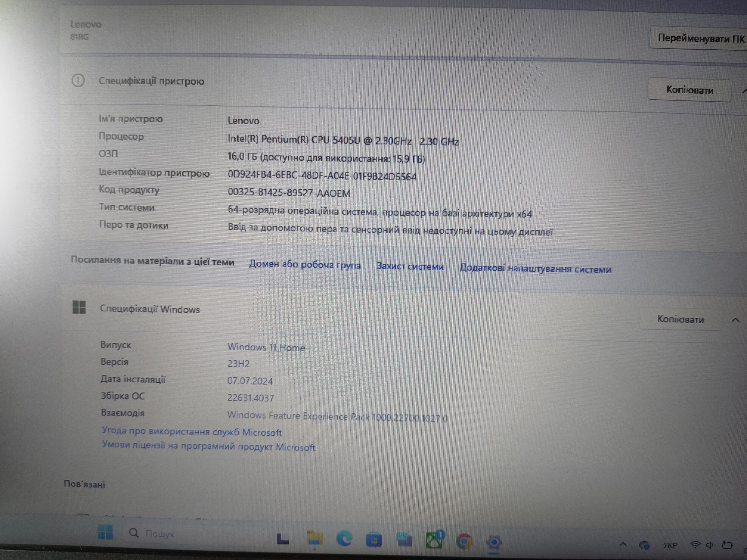Copy Windows specifications with Копіювати button

pyautogui.click(x=680, y=319)
